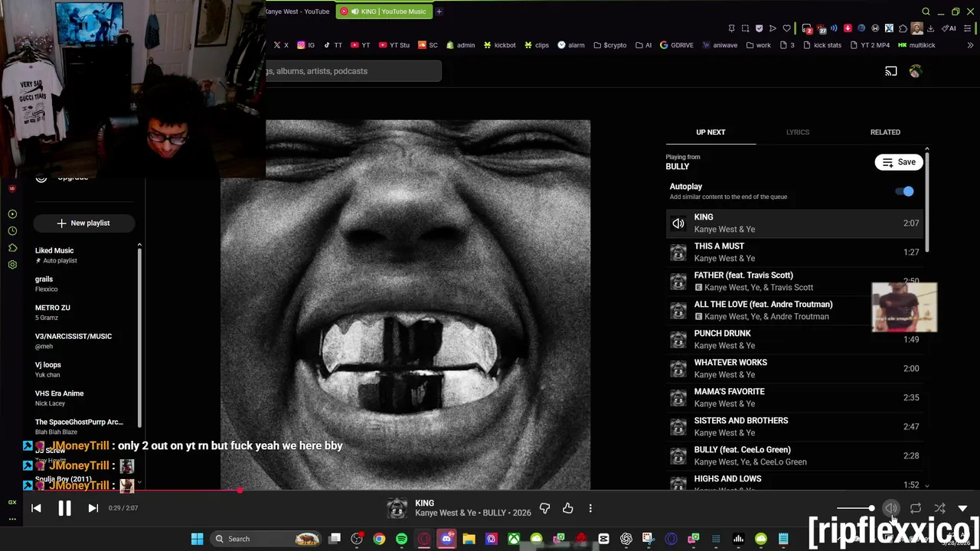The height and width of the screenshot is (551, 980).
Task: Open the multikick bookmark
Action: (916, 45)
